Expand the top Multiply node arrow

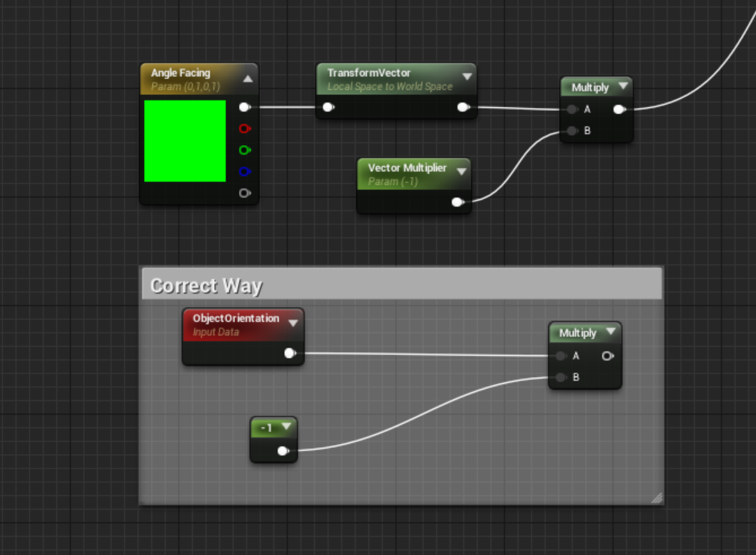[622, 87]
